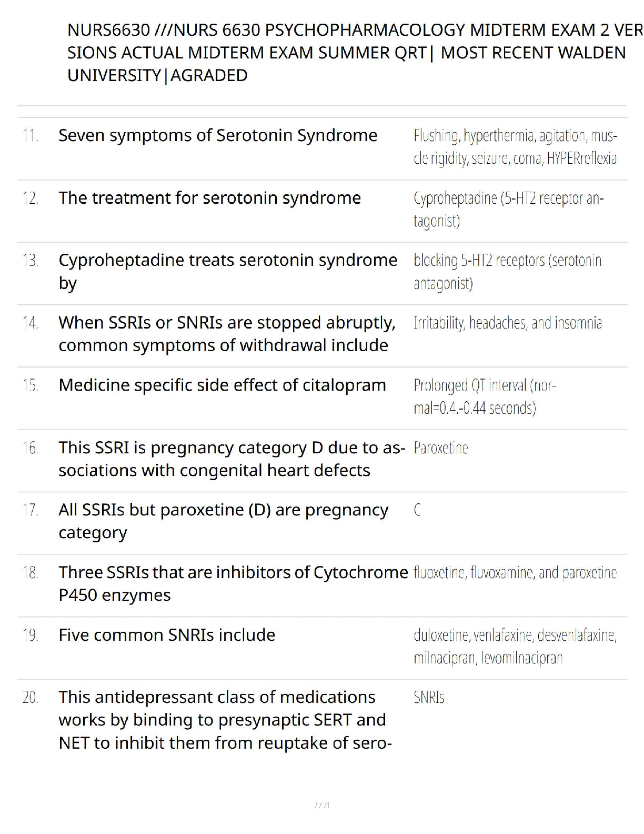Select 'Five common SNRIs include' question

pyautogui.click(x=167, y=635)
